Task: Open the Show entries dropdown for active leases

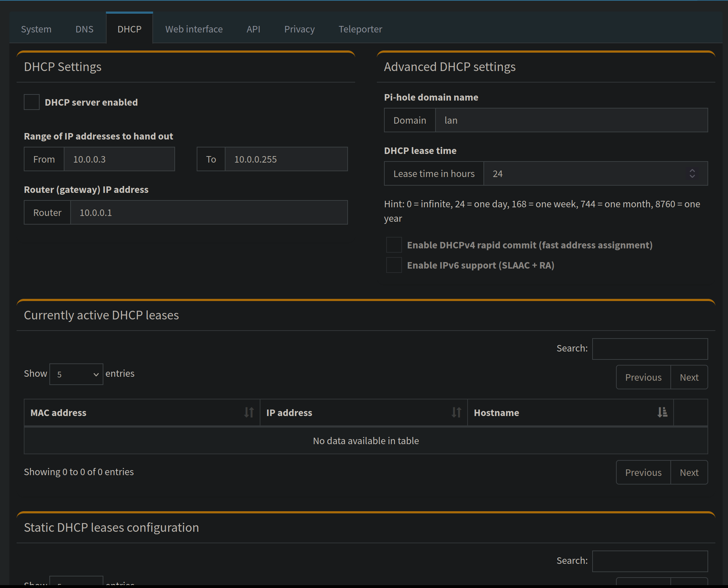Action: click(76, 374)
